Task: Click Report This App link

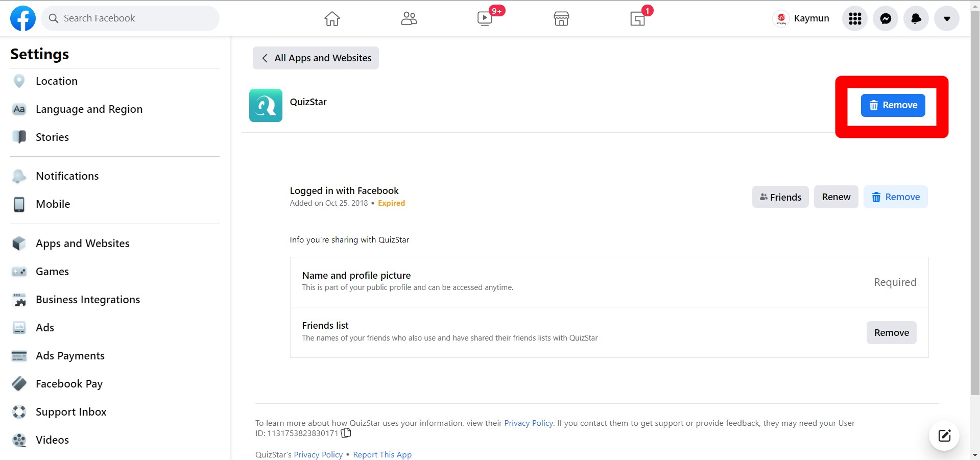Action: [x=383, y=455]
